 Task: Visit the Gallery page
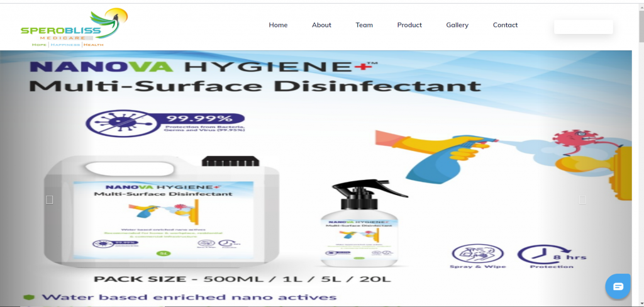coord(457,25)
